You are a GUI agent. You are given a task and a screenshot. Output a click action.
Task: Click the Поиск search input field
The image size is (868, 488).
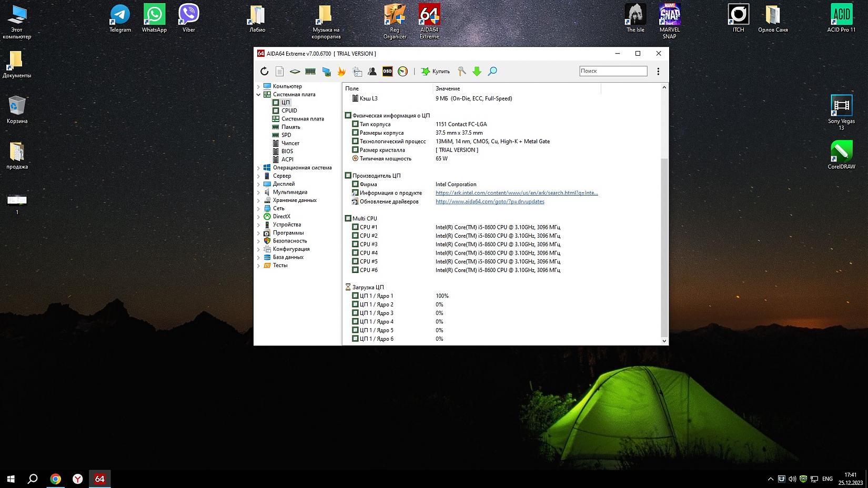pos(613,71)
